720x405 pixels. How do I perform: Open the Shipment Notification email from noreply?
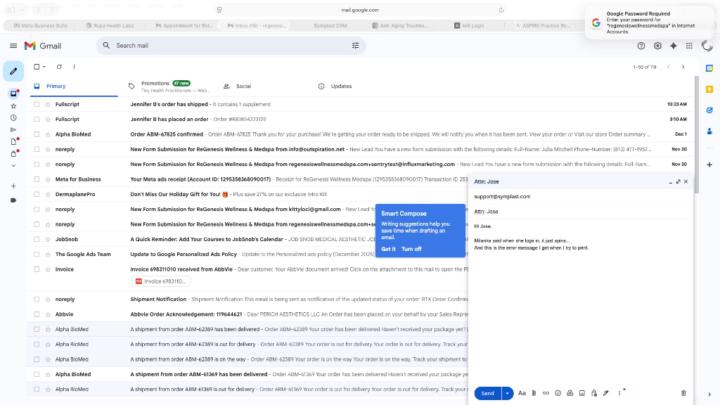coord(248,299)
